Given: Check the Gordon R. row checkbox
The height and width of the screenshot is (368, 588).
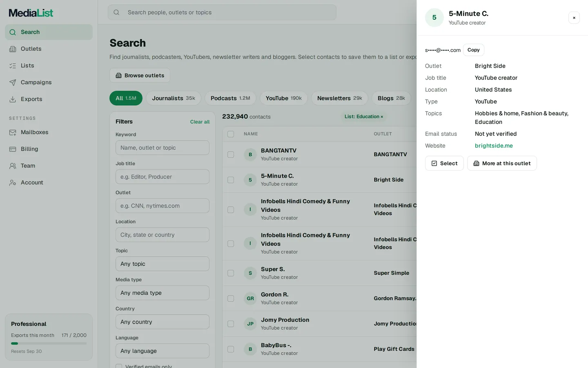Looking at the screenshot, I should [231, 298].
